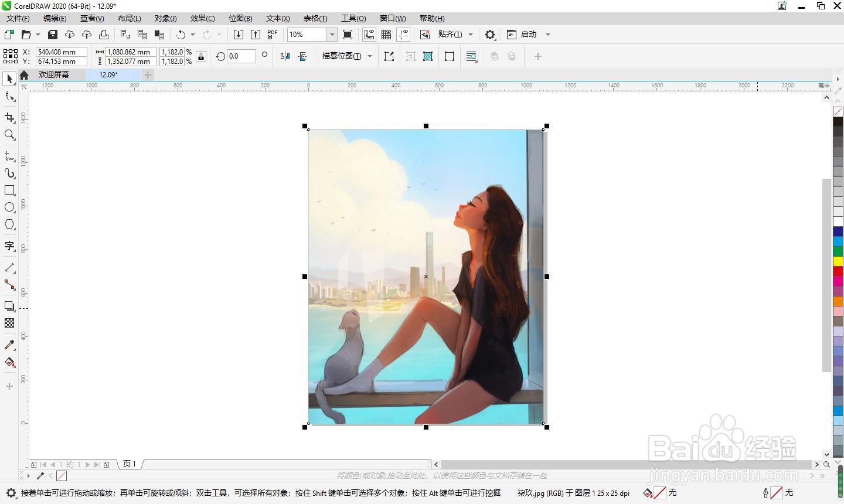Open the 文件 menu

pos(18,18)
